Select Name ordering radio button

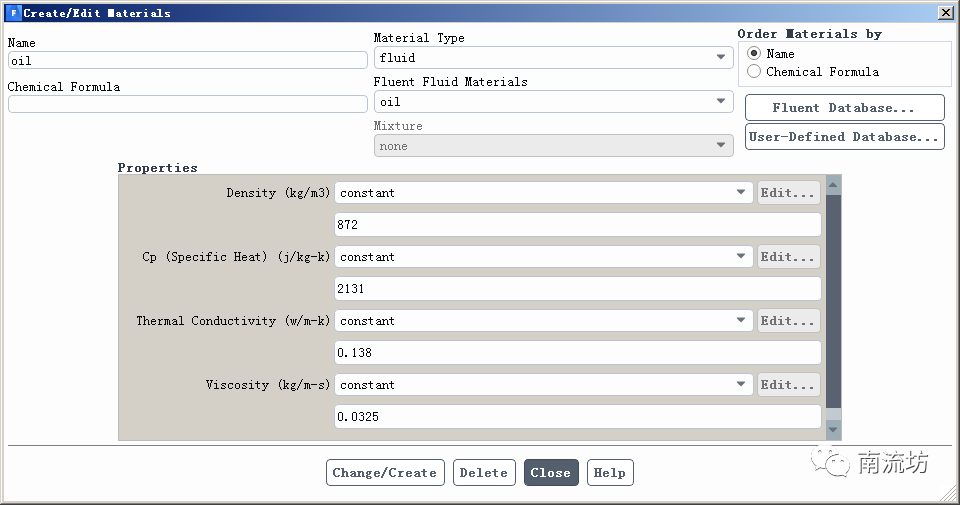tap(754, 54)
